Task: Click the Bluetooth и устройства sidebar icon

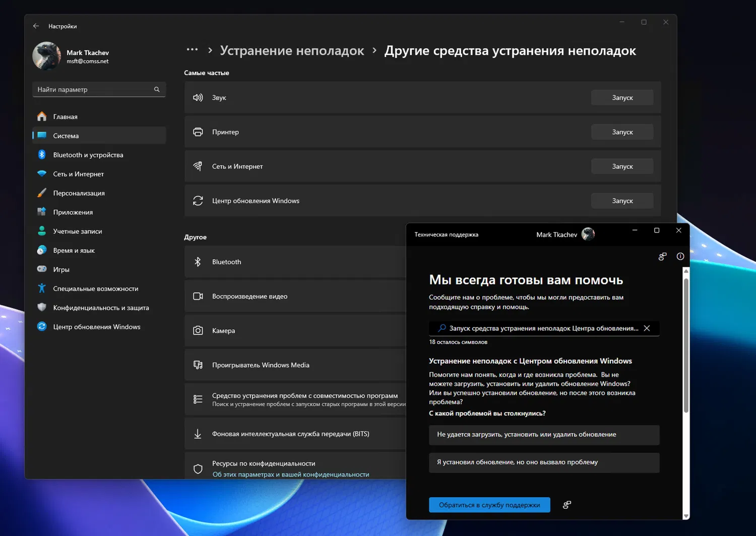Action: point(42,155)
